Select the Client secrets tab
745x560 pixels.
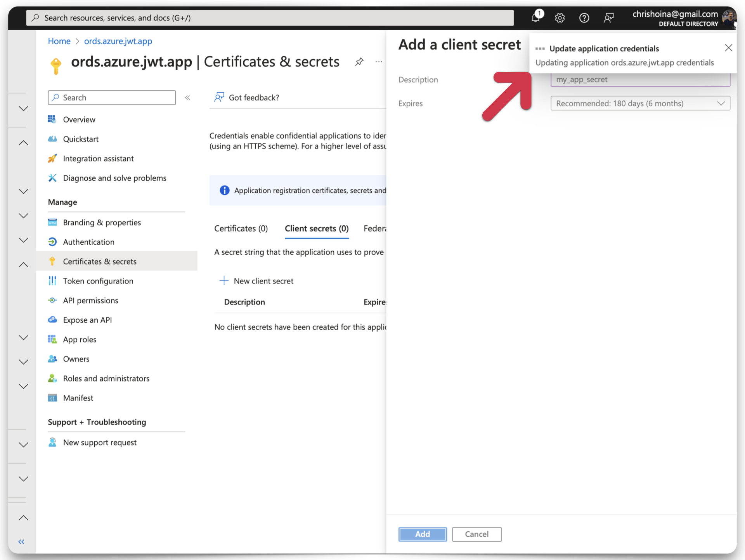click(317, 228)
